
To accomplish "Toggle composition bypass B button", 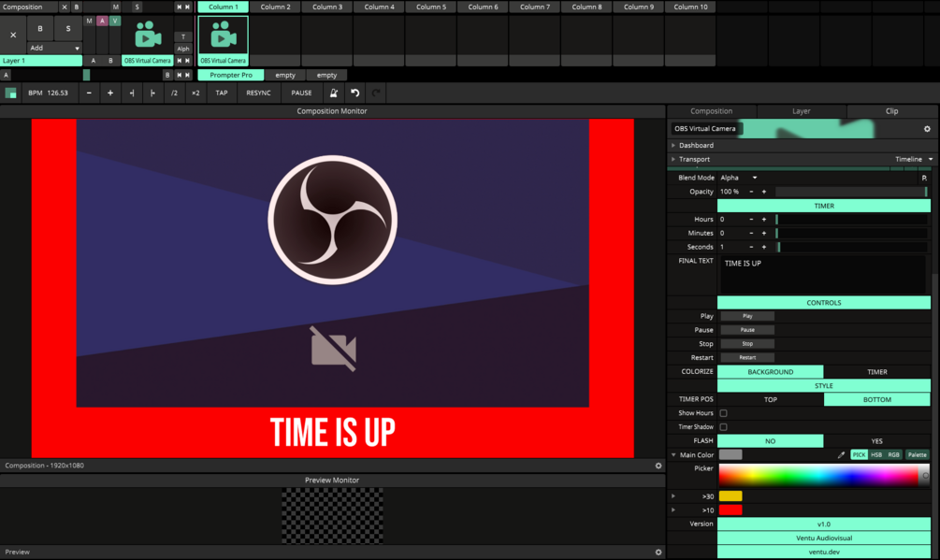I will 76,7.
